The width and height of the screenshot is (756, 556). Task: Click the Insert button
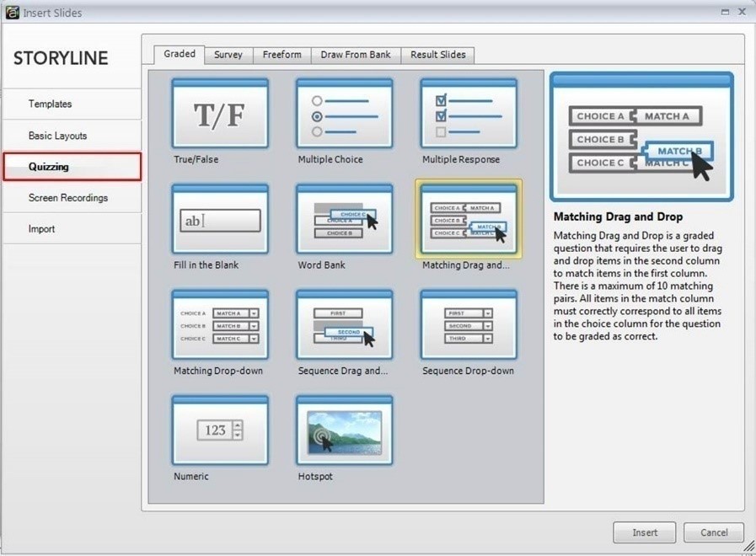(x=645, y=532)
